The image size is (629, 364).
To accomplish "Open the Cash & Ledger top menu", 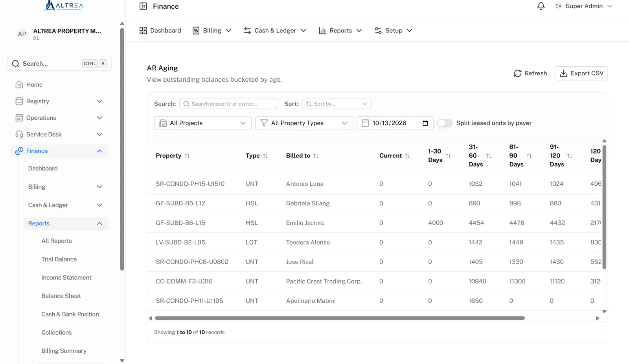I will [275, 31].
